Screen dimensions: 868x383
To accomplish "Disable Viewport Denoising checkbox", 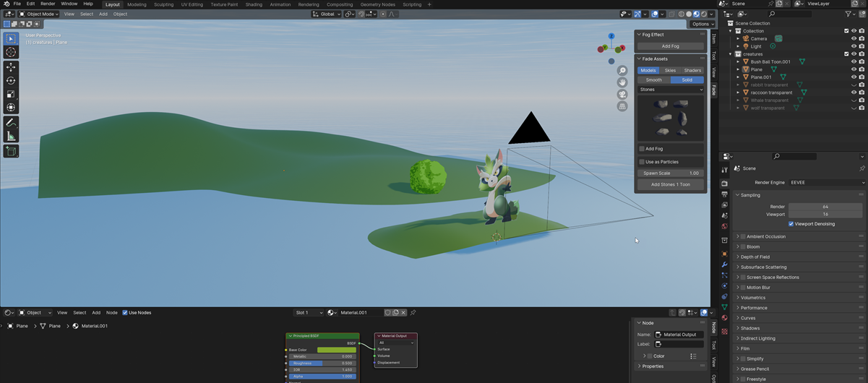I will (x=791, y=224).
